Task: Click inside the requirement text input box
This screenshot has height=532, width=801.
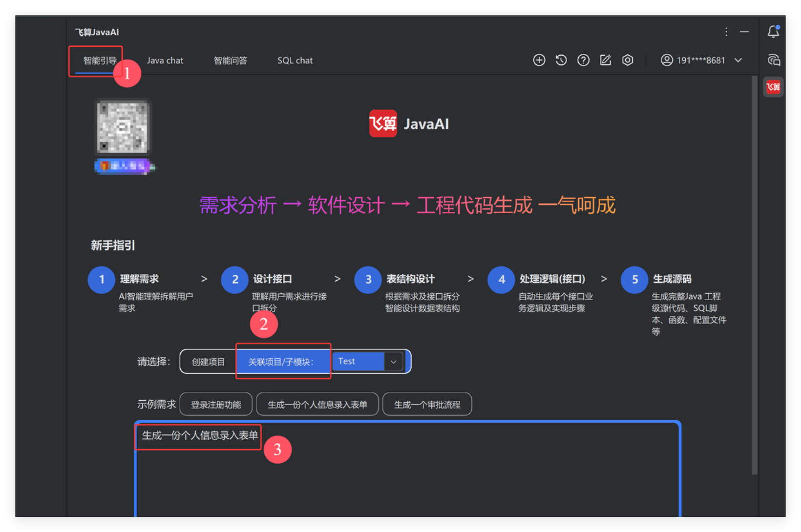Action: (x=407, y=478)
